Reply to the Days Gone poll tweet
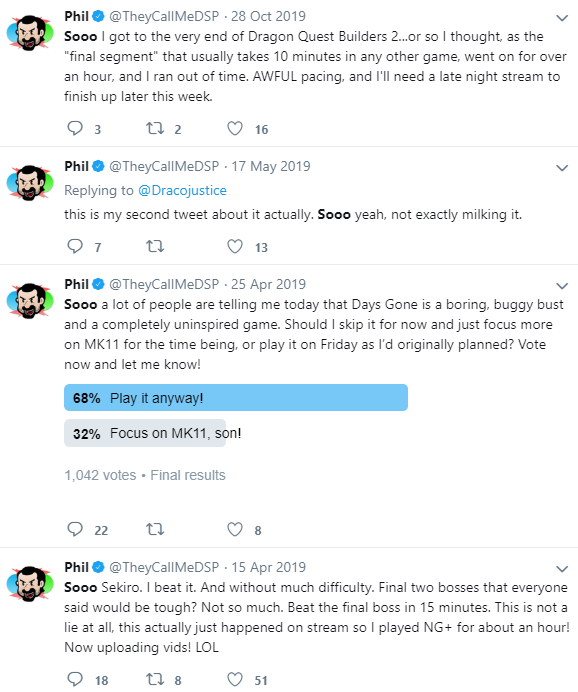The width and height of the screenshot is (578, 692). (75, 529)
